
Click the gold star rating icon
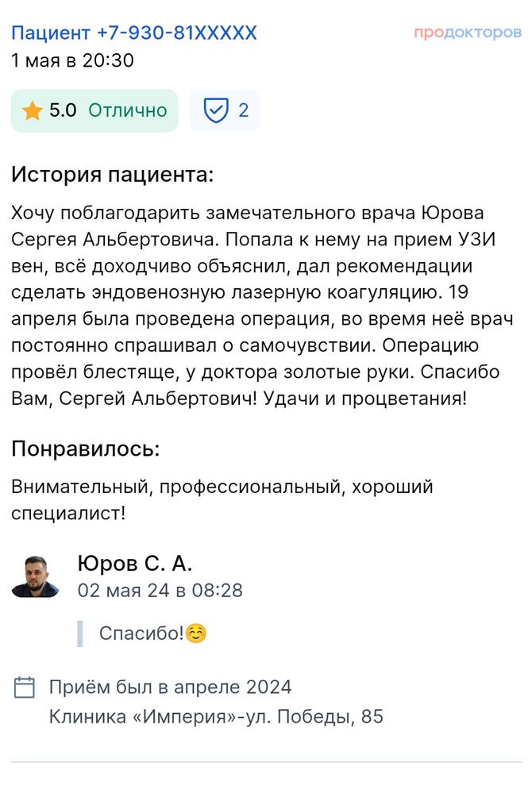[32, 111]
